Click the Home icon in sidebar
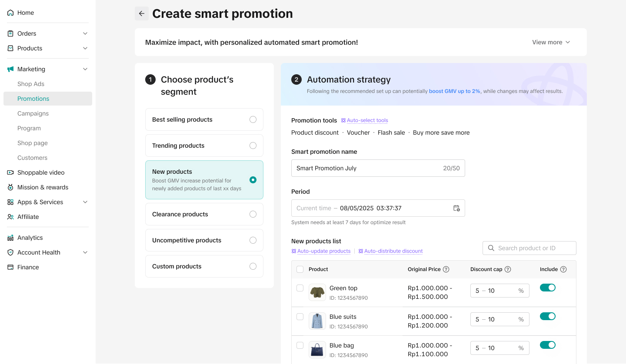Viewport: 626px width, 364px height. click(10, 13)
